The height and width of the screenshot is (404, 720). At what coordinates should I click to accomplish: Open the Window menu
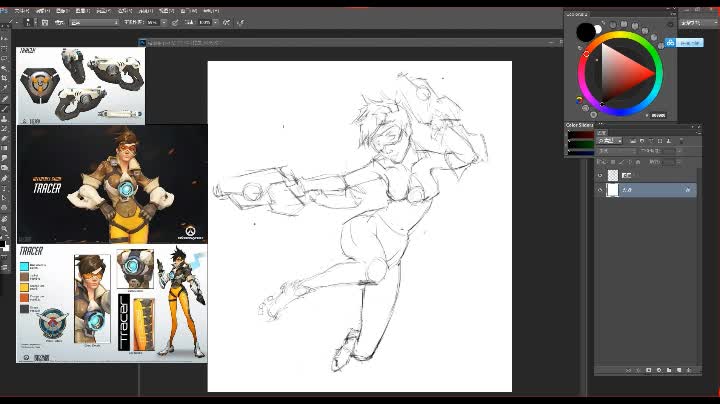[189, 11]
